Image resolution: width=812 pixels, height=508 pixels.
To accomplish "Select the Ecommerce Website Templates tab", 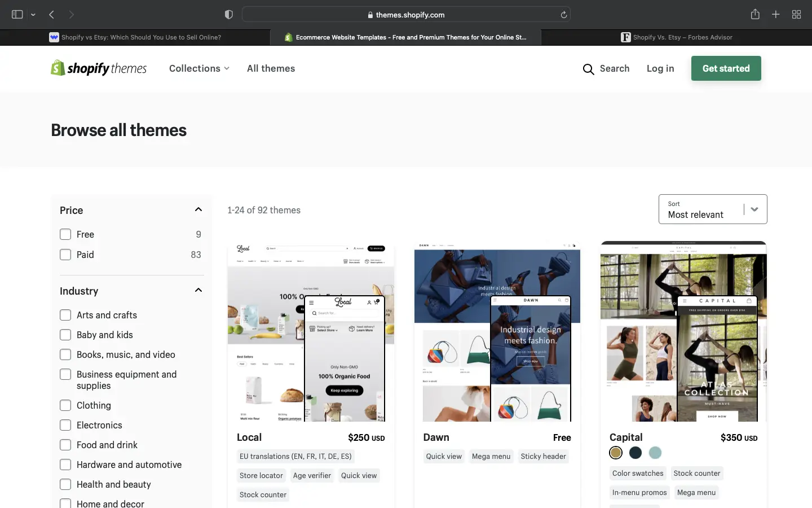I will click(x=406, y=37).
